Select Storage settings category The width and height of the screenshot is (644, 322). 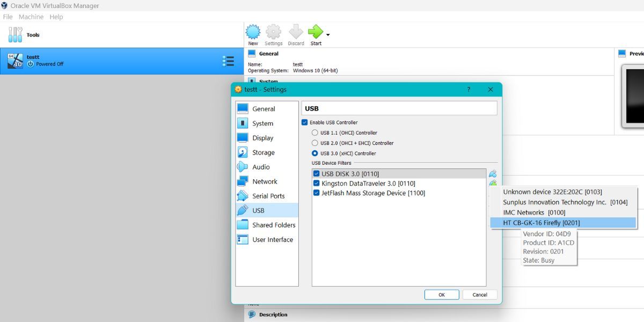point(267,152)
